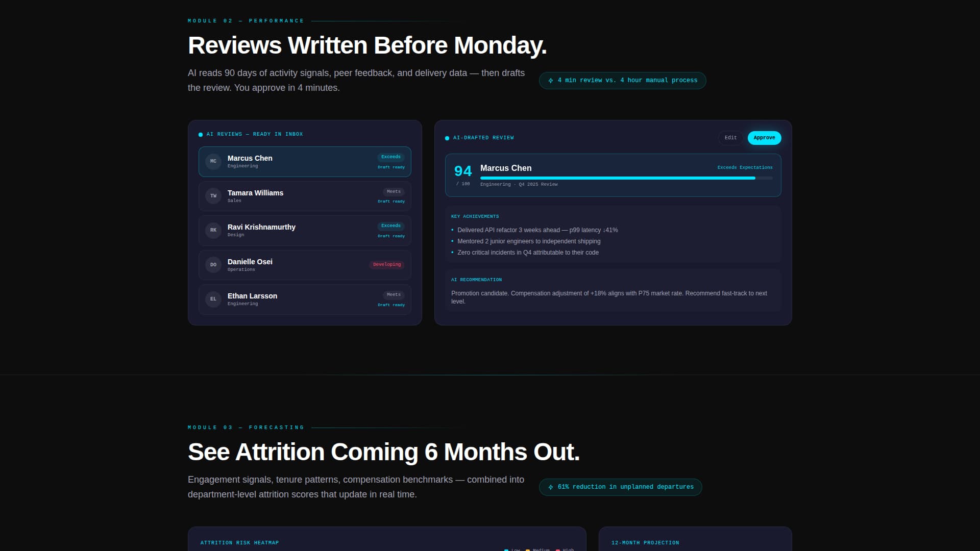Open Danielle Osei review row
This screenshot has width=980, height=551.
tap(305, 265)
